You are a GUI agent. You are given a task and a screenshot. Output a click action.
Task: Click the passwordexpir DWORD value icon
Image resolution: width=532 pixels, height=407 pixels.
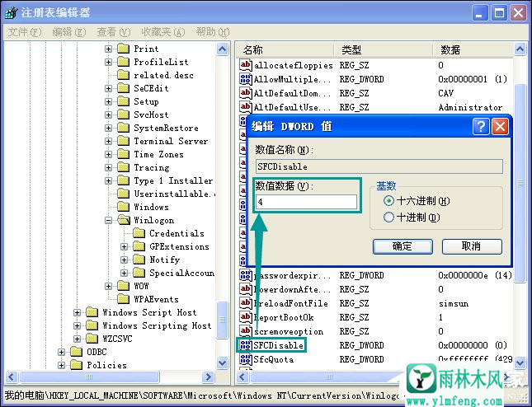(245, 275)
